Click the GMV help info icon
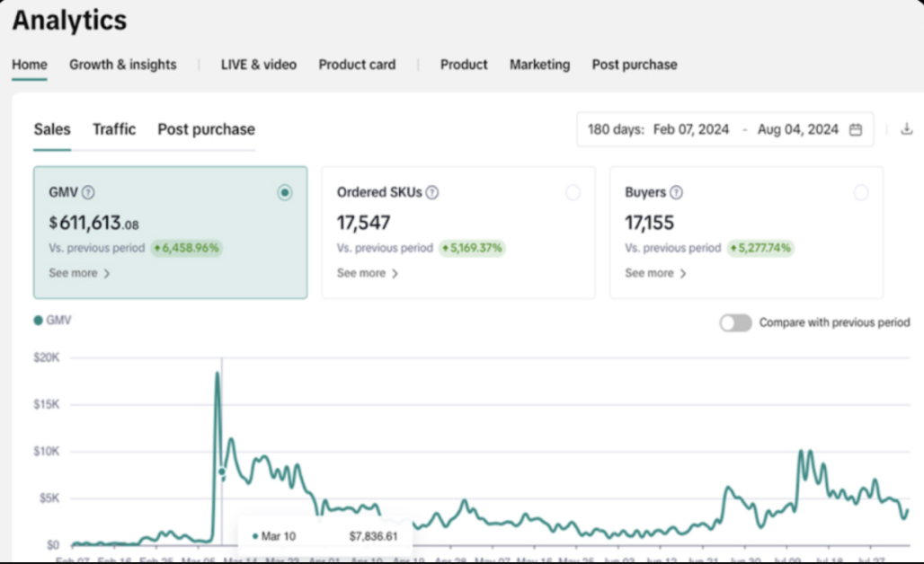Viewport: 924px width, 564px height. (x=88, y=192)
